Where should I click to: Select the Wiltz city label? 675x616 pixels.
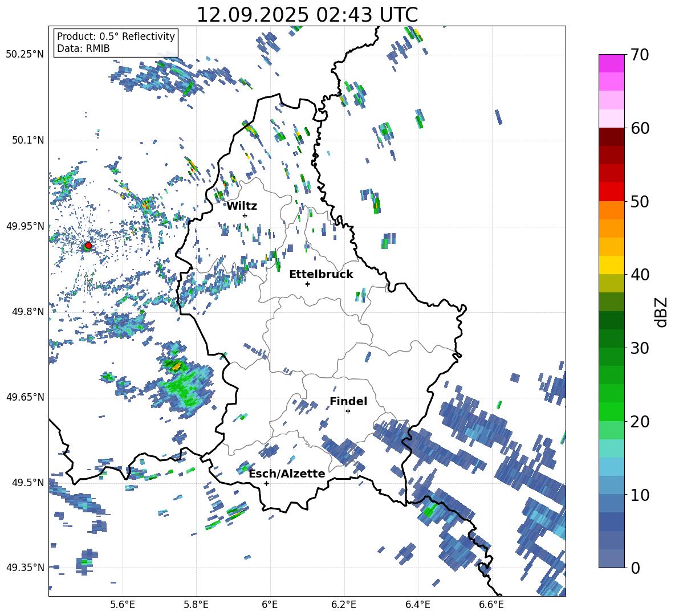(242, 206)
